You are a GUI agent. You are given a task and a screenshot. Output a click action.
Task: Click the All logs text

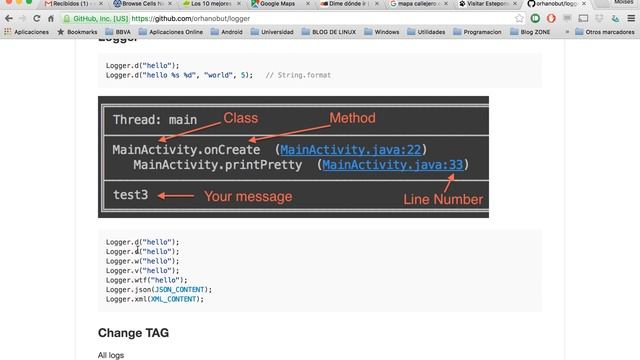pyautogui.click(x=111, y=355)
